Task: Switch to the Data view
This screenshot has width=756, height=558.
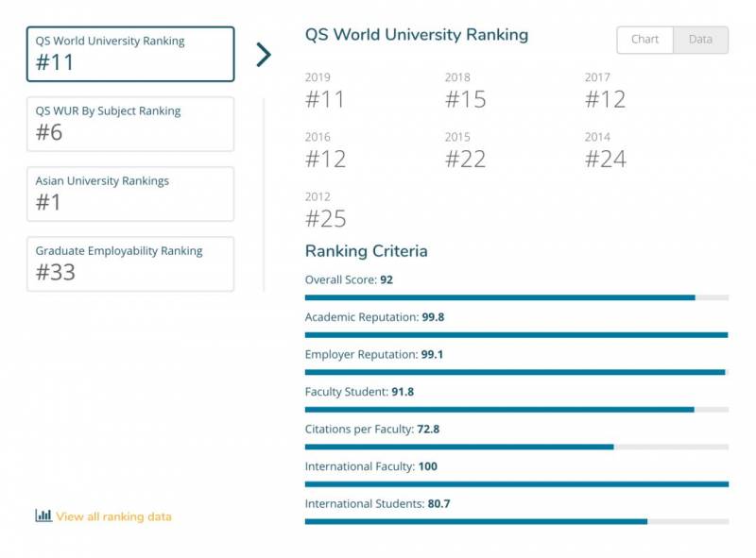Action: (700, 40)
